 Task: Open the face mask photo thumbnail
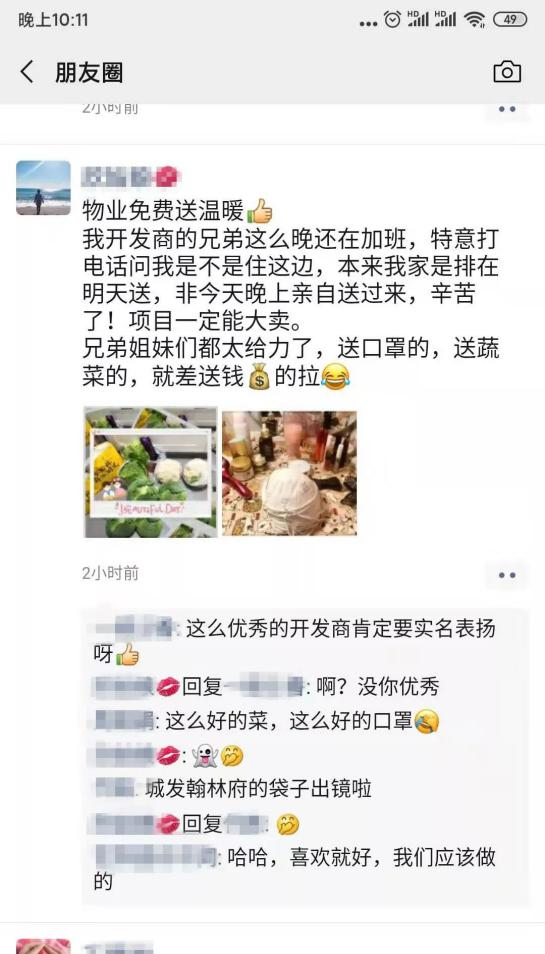click(290, 472)
